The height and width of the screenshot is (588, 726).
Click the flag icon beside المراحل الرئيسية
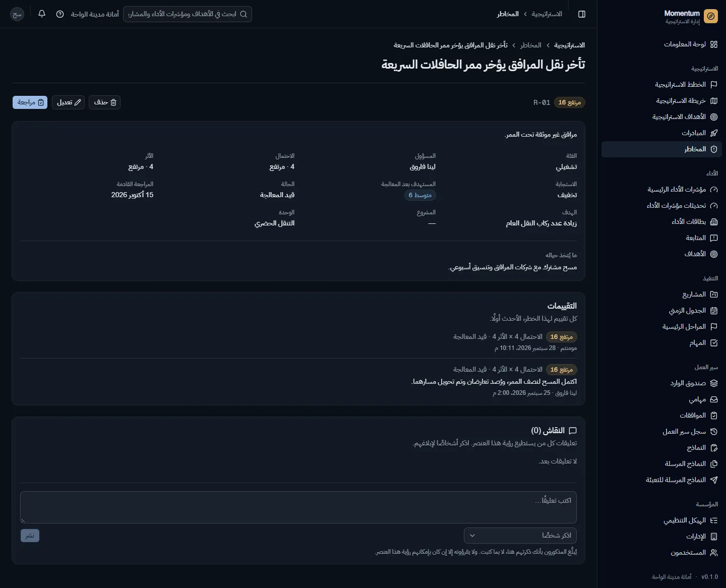[714, 327]
